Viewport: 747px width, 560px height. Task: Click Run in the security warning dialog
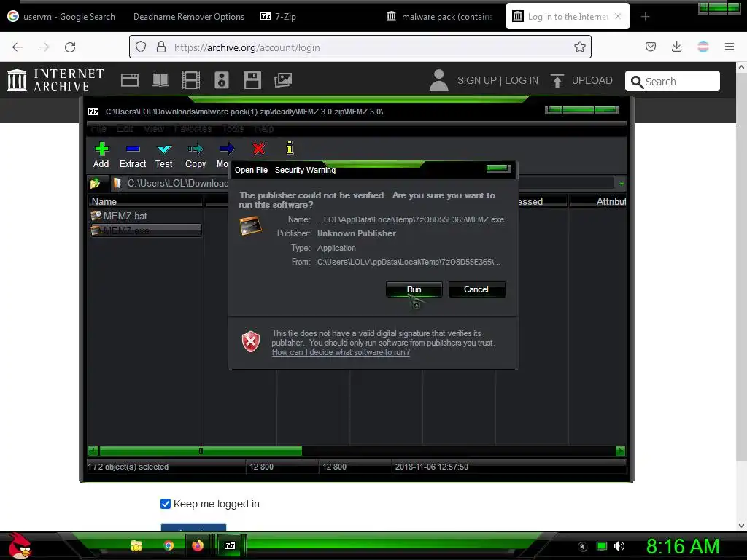tap(414, 289)
